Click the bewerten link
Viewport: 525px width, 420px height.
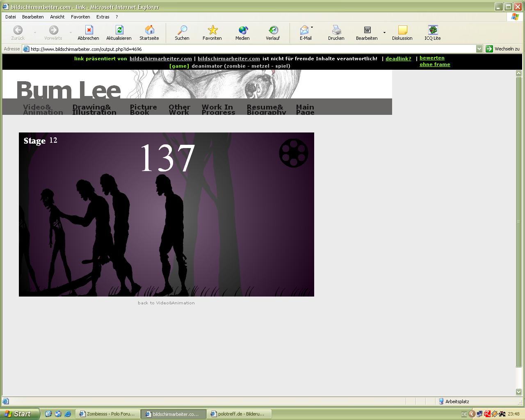pyautogui.click(x=432, y=58)
